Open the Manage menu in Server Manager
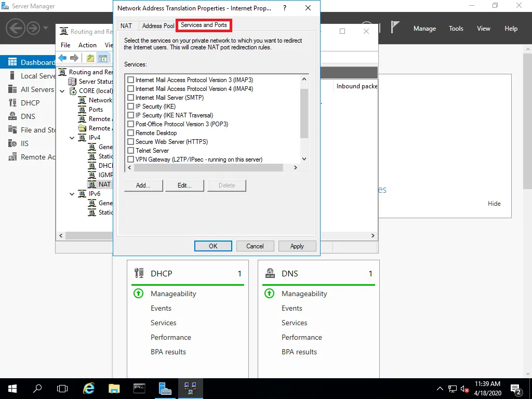 pos(424,29)
